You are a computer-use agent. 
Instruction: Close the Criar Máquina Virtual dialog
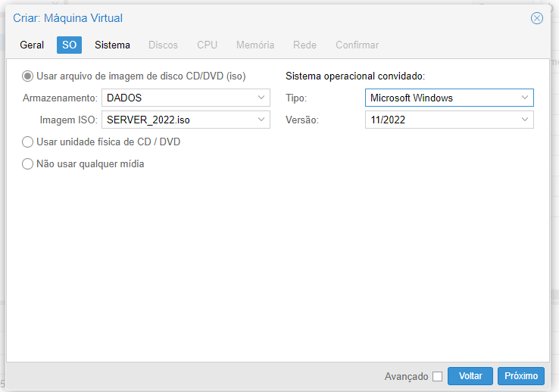pos(536,18)
